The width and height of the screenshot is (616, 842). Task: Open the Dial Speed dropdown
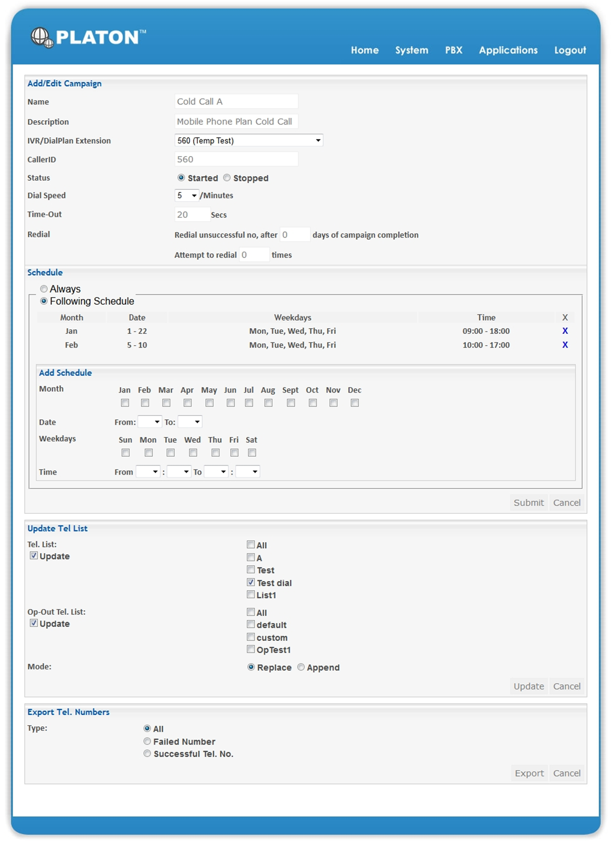186,195
